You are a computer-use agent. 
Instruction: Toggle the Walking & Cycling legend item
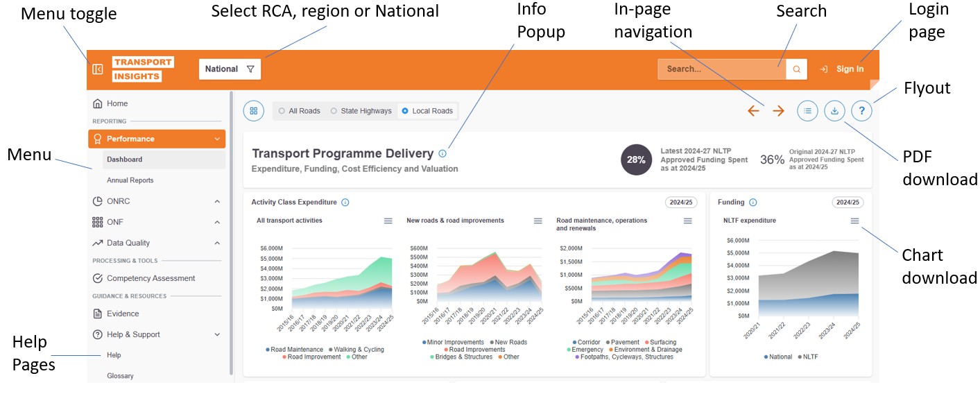(x=357, y=350)
